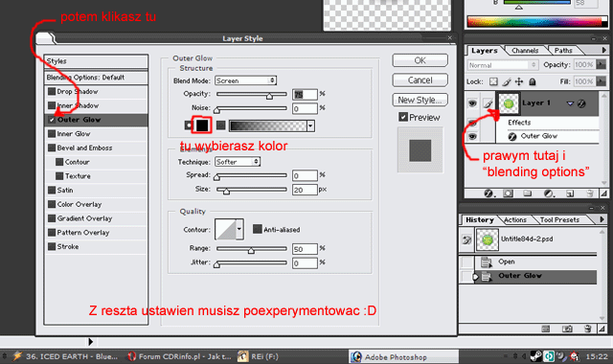Toggle the Preview checkbox
The width and height of the screenshot is (613, 364).
[x=403, y=117]
